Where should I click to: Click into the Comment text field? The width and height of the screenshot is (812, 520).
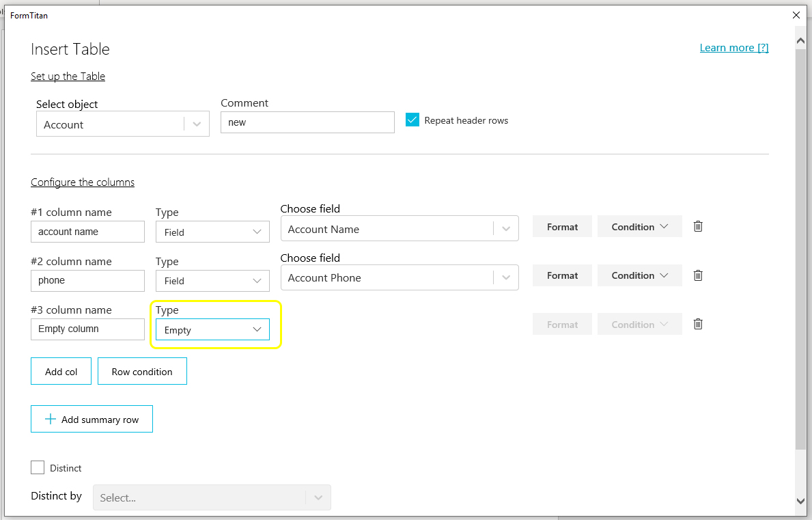click(x=307, y=122)
